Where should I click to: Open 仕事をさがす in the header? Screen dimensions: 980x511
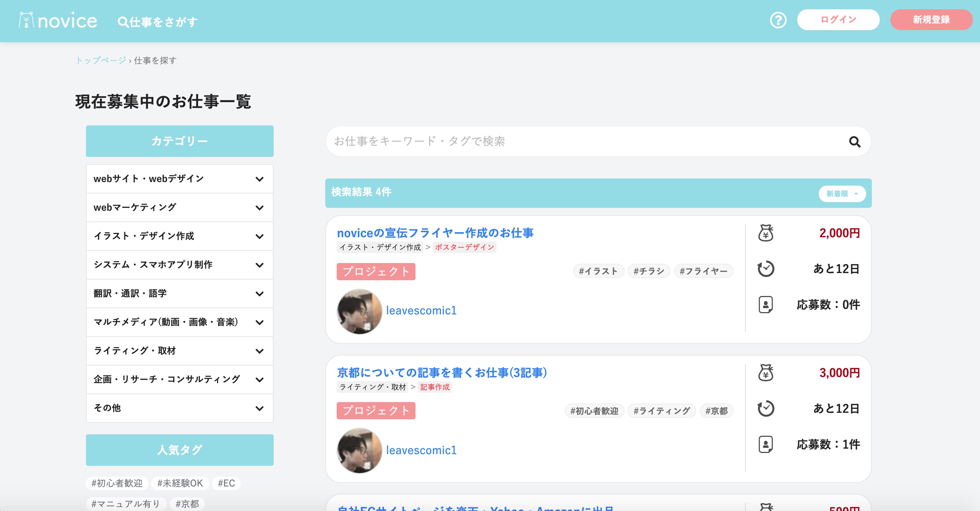tap(158, 22)
